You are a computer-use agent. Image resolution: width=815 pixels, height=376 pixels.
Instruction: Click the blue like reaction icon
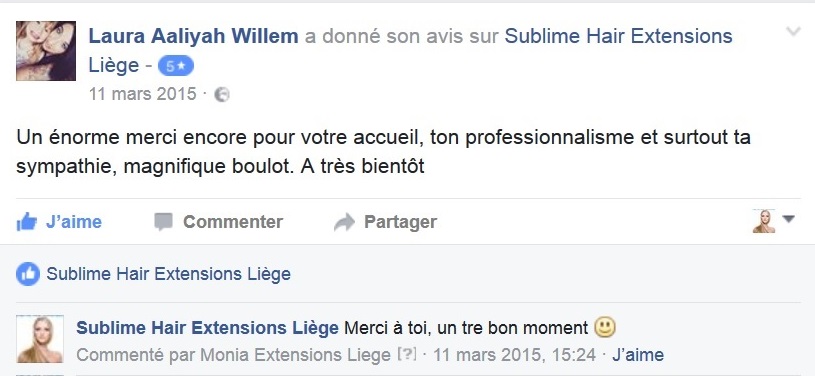28,274
